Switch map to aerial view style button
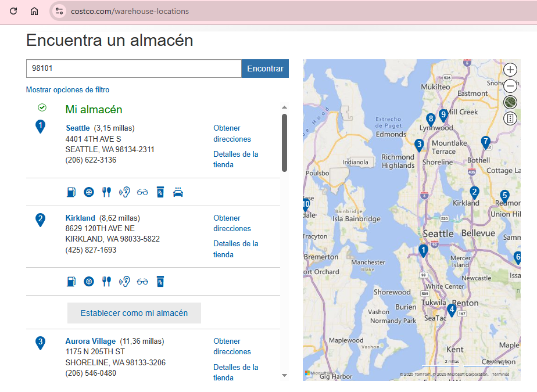This screenshot has height=392, width=537. click(x=510, y=102)
